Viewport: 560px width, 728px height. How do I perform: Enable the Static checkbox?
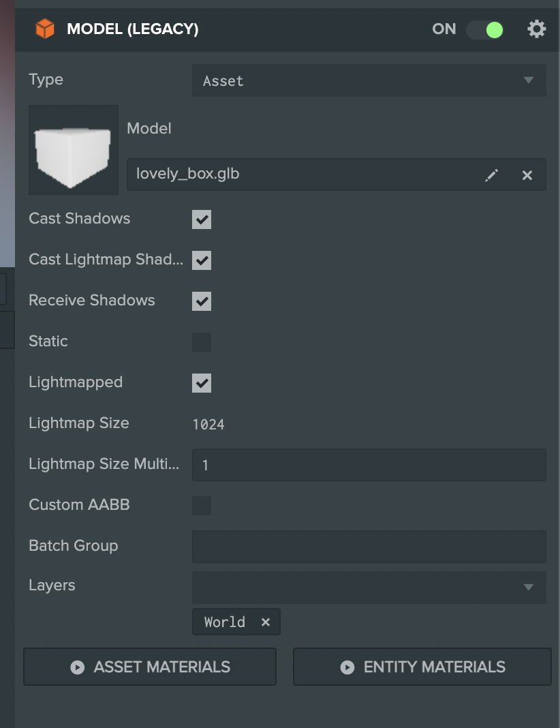coord(202,342)
